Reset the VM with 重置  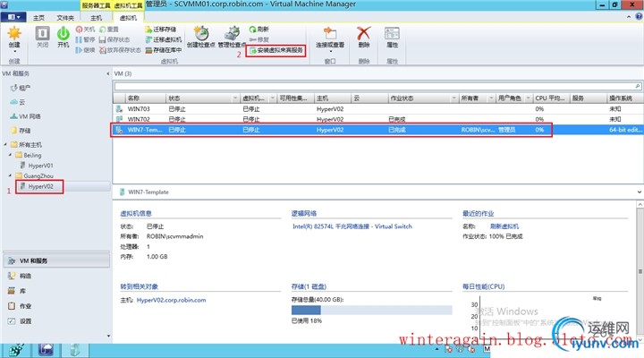pyautogui.click(x=109, y=30)
